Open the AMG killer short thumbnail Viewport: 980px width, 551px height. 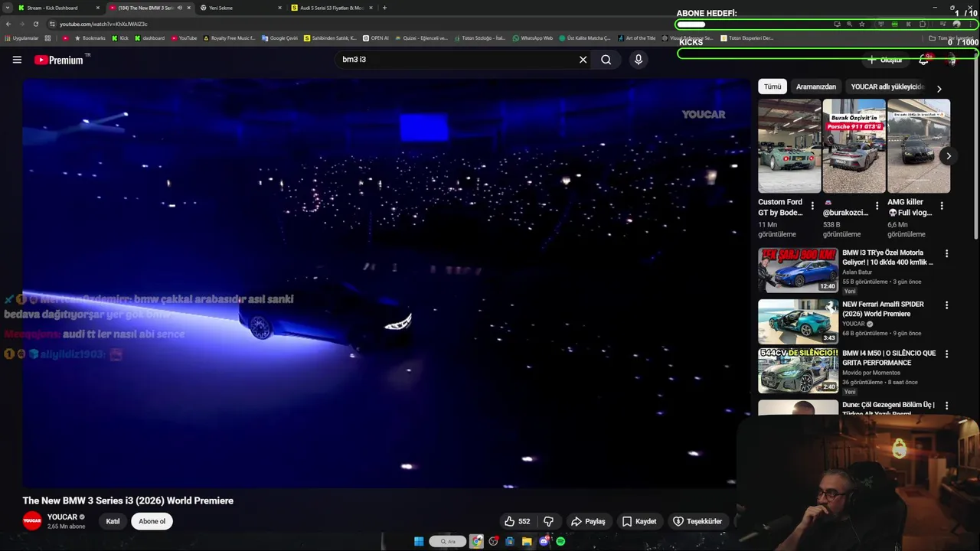tap(919, 145)
